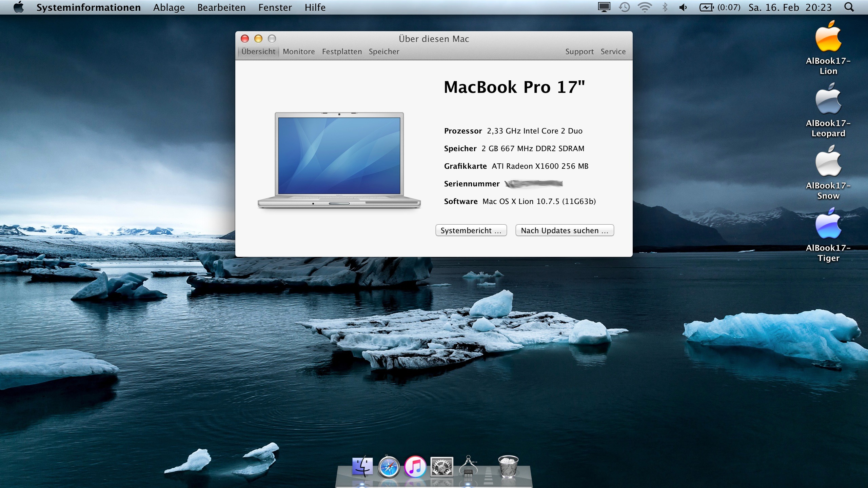This screenshot has height=488, width=868.
Task: Switch to the Übersicht tab
Action: coord(258,52)
